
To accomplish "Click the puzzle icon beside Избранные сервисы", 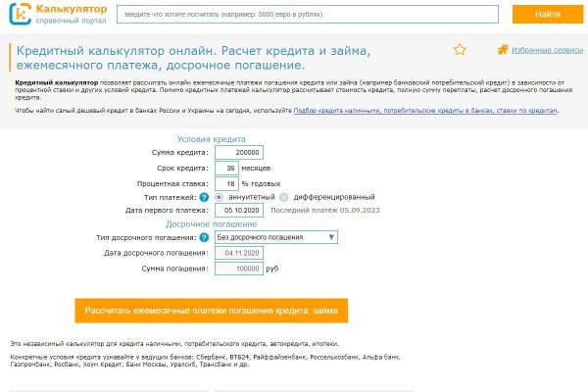I will [503, 49].
